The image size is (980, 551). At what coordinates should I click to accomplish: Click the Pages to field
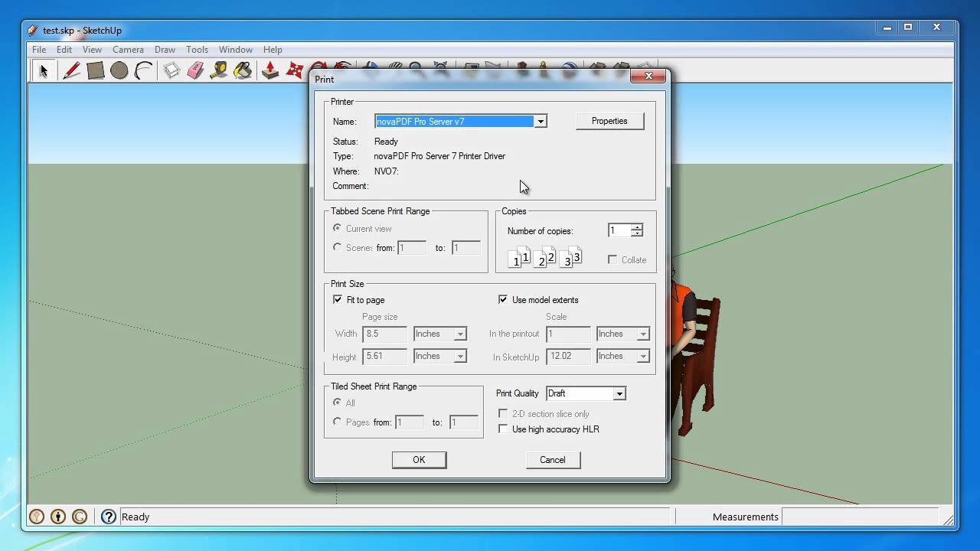tap(463, 422)
